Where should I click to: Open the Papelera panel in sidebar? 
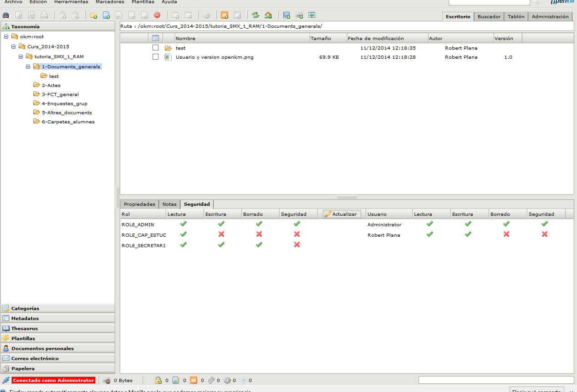pyautogui.click(x=23, y=368)
